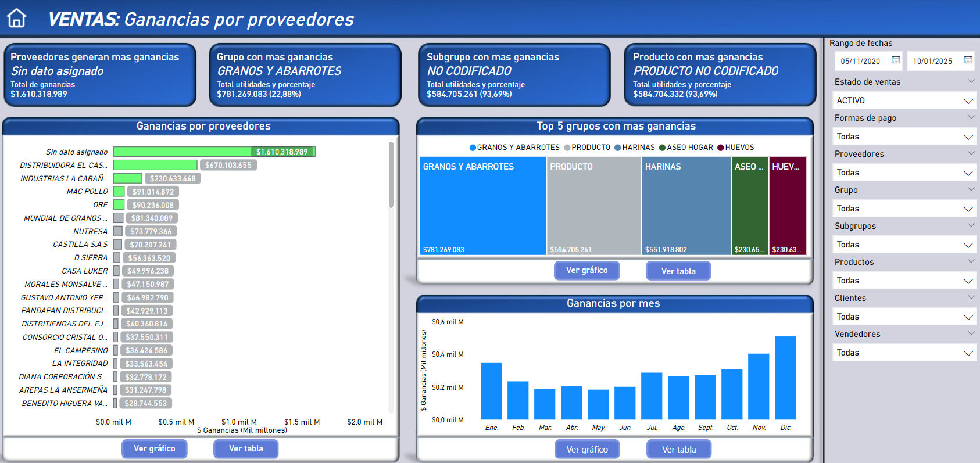Click the ASEO HOGAR legend marker
980x463 pixels.
pyautogui.click(x=662, y=148)
